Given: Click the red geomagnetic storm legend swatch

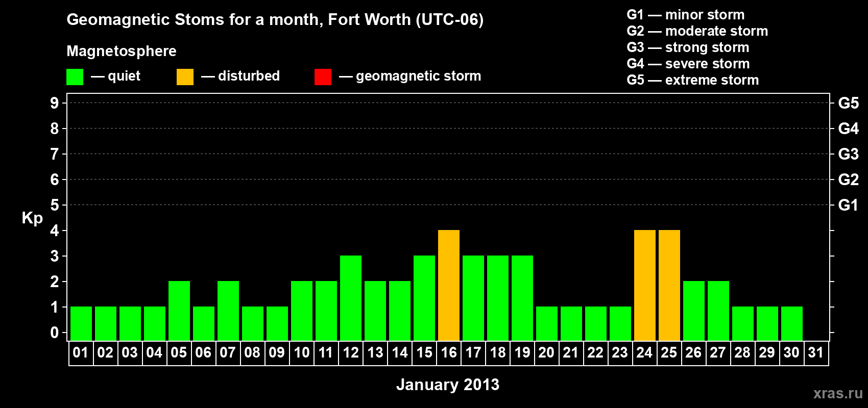Looking at the screenshot, I should point(323,77).
